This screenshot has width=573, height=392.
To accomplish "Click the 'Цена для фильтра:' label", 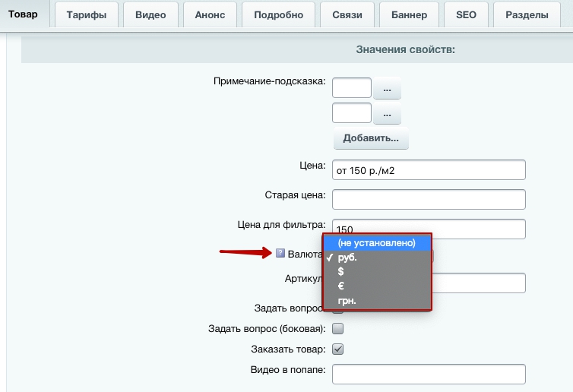I will (x=281, y=225).
